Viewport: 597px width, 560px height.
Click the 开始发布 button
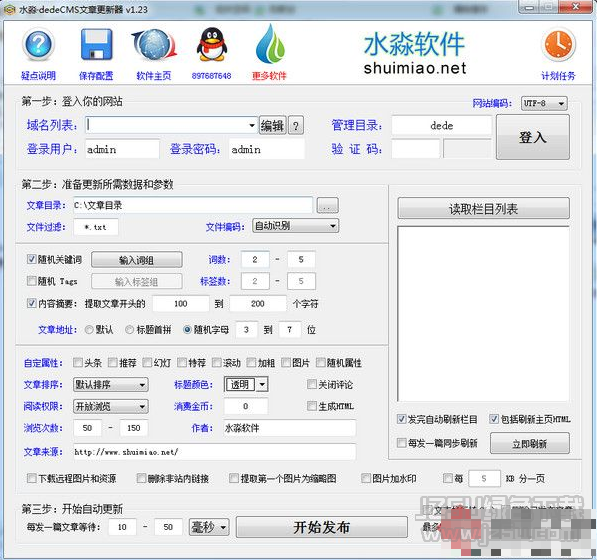pyautogui.click(x=322, y=527)
